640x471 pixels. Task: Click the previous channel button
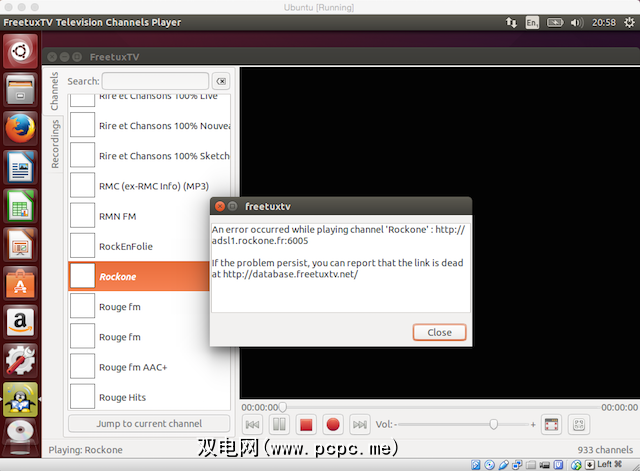click(252, 424)
